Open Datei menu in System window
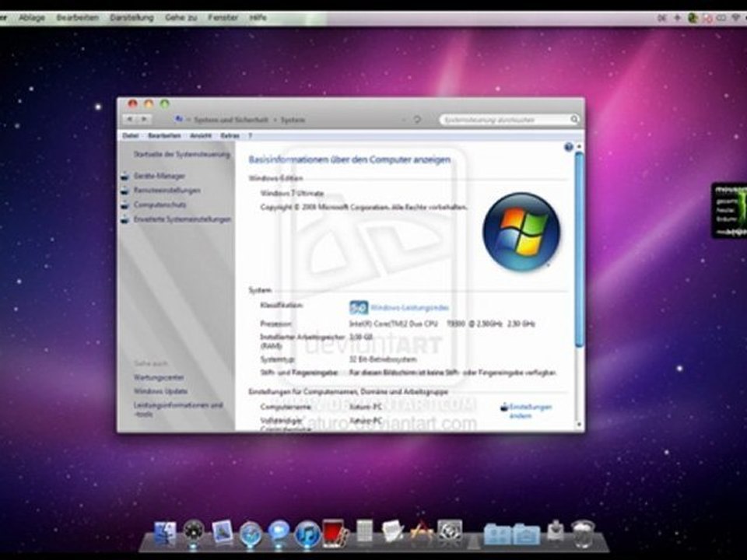747x560 pixels. (x=131, y=135)
